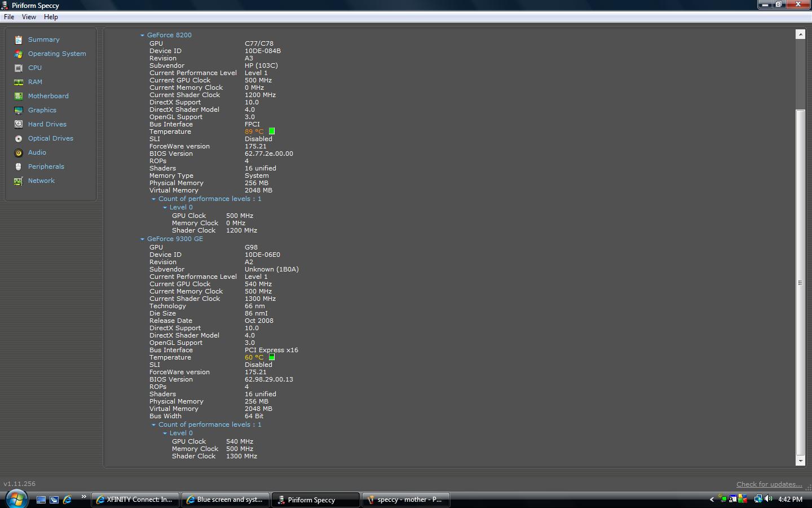This screenshot has width=812, height=508.
Task: Click the PCI Express x16 value
Action: (x=271, y=350)
